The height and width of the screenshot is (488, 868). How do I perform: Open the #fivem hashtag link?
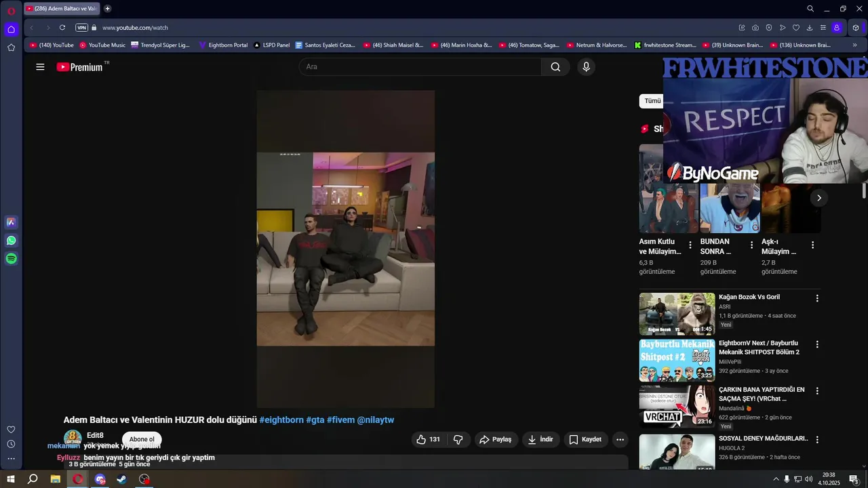coord(341,420)
